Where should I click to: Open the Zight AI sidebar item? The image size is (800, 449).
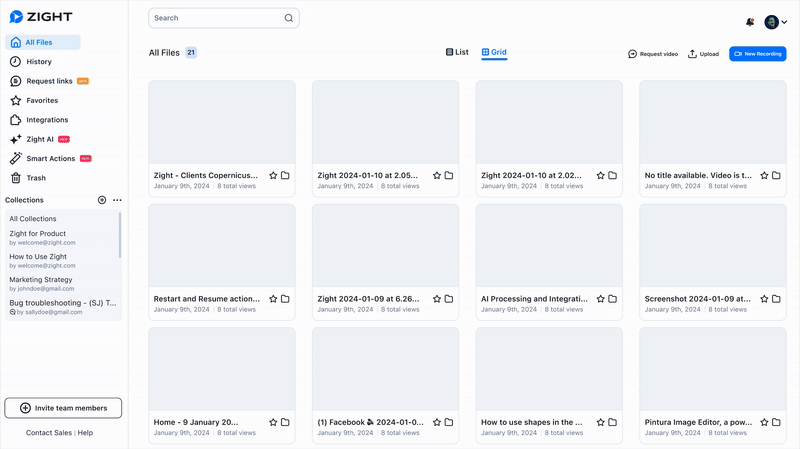coord(40,140)
